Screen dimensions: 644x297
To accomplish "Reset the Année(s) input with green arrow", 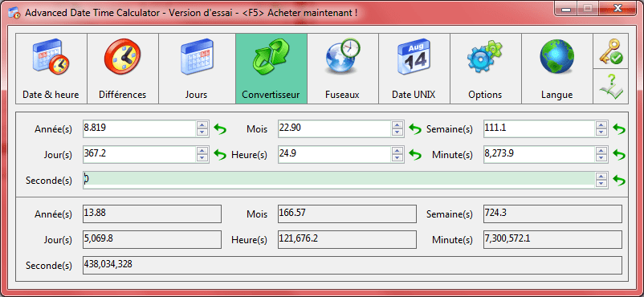I will [220, 129].
